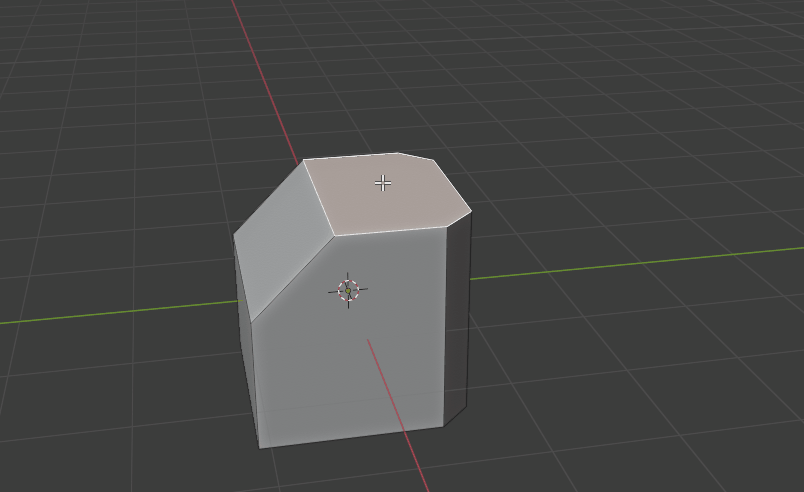Click the green Y axis line right of mesh
The width and height of the screenshot is (804, 492).
pyautogui.click(x=640, y=262)
